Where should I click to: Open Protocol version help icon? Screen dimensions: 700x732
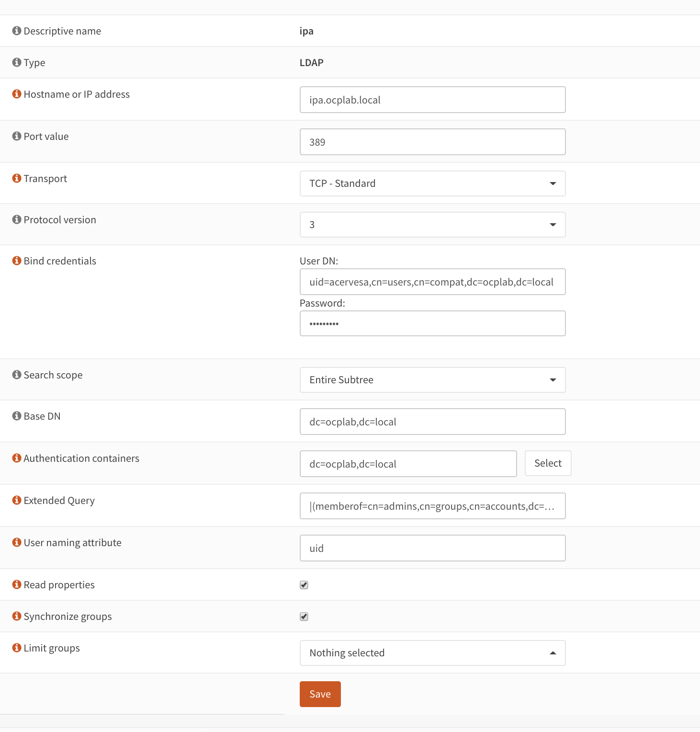(x=17, y=219)
